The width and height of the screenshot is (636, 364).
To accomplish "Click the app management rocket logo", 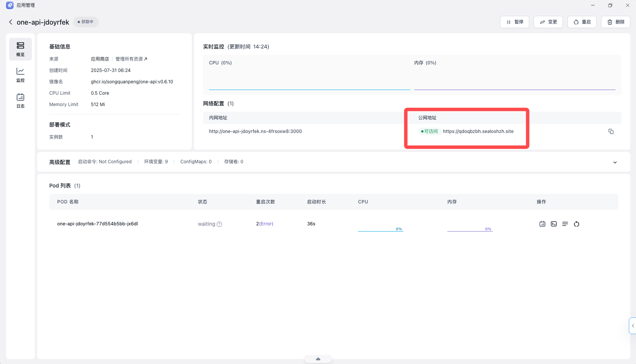I will click(10, 5).
